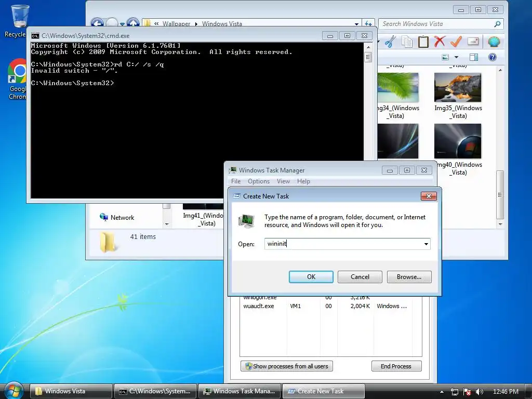Select the wuauclt.exe process row
The height and width of the screenshot is (399, 532).
[x=325, y=306]
